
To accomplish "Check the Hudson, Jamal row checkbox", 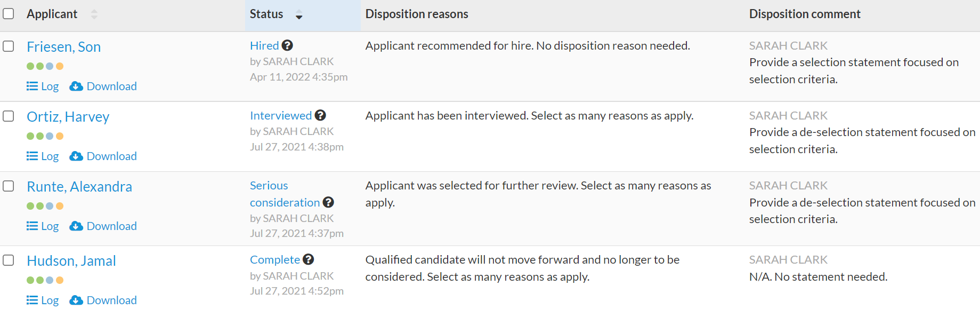I will click(x=9, y=260).
